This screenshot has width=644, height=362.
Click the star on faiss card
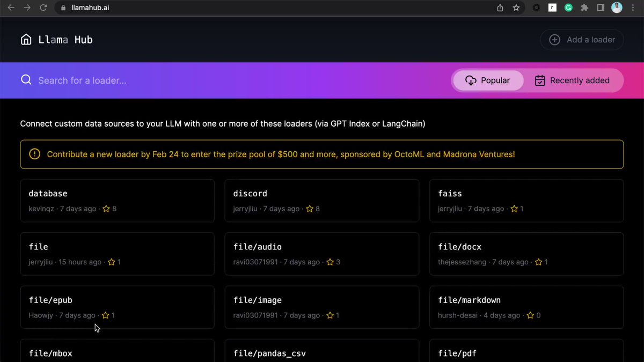pos(514,209)
